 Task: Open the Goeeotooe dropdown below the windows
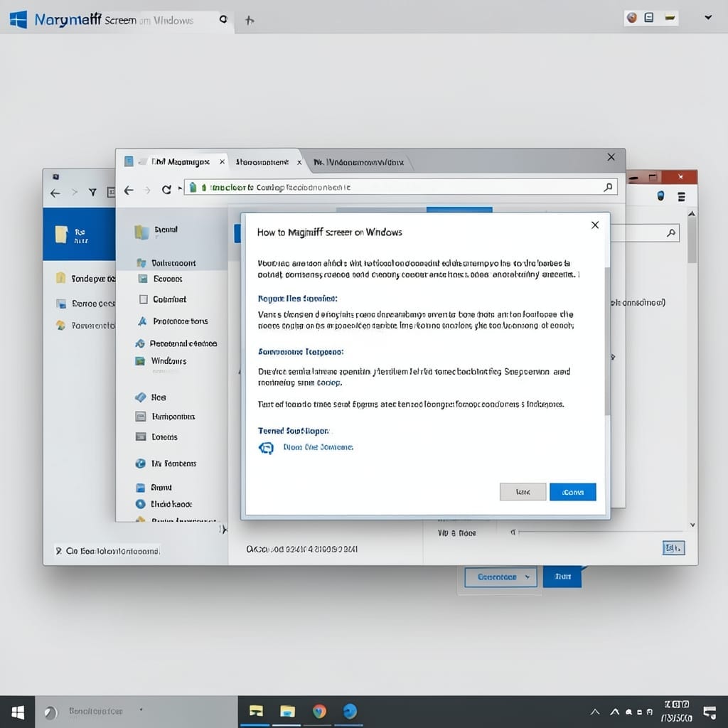(500, 577)
